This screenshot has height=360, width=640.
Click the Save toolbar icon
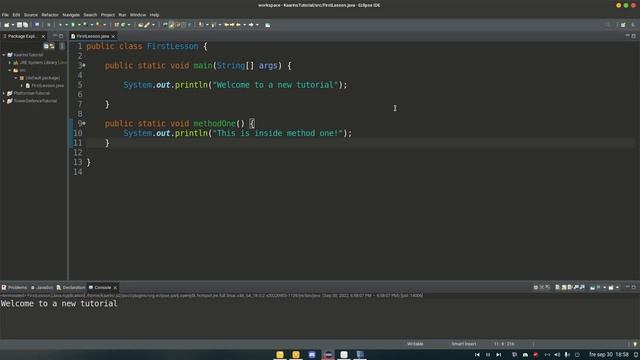click(19, 25)
